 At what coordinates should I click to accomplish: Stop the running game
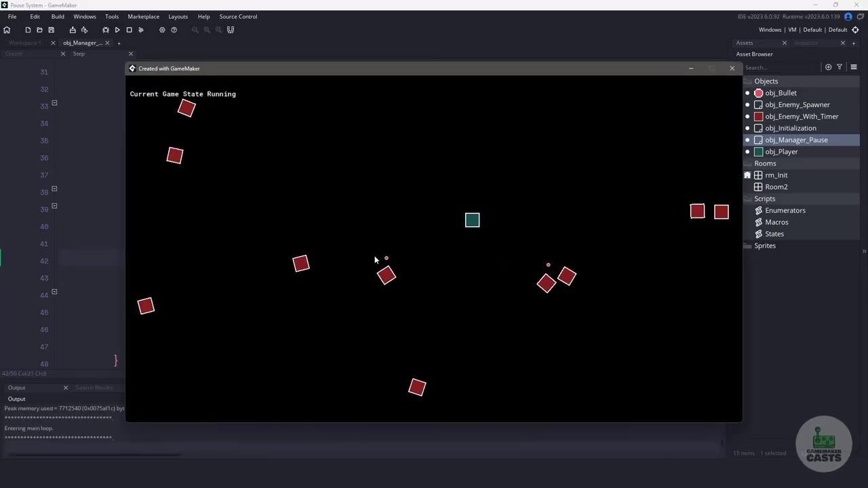click(129, 30)
